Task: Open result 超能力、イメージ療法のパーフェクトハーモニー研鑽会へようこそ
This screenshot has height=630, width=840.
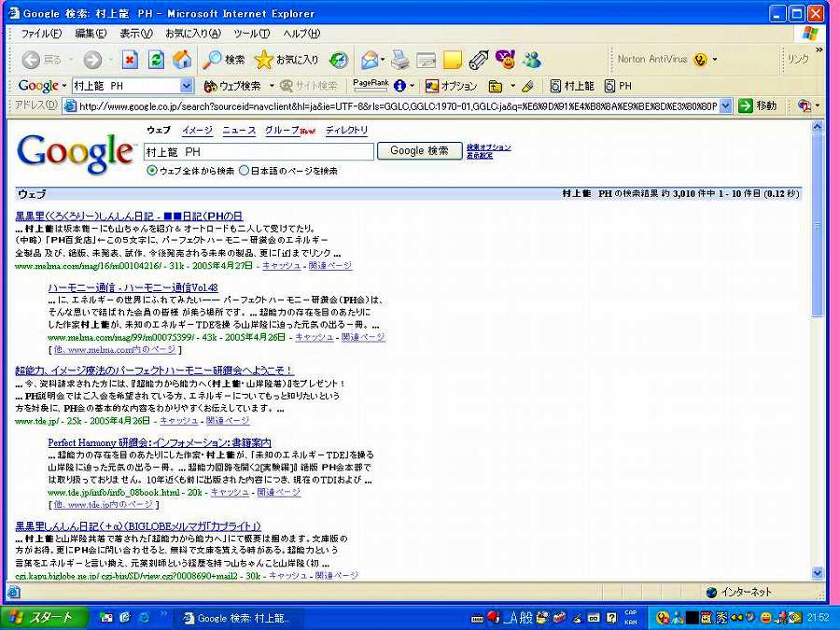Action: pyautogui.click(x=155, y=371)
